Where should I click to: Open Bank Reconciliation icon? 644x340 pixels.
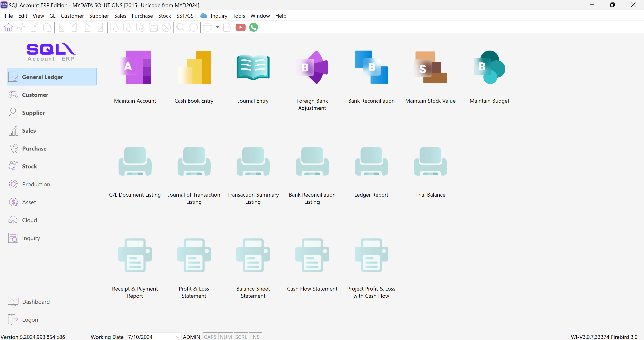(x=371, y=68)
